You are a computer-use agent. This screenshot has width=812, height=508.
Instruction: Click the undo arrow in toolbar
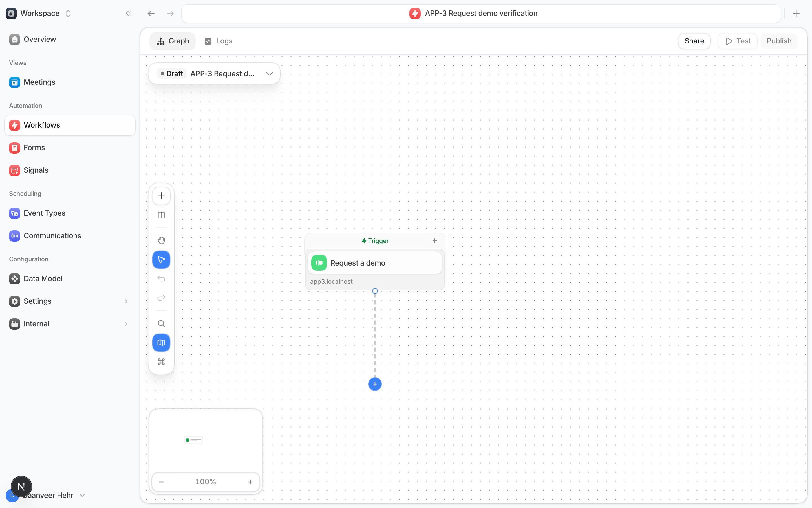click(161, 279)
